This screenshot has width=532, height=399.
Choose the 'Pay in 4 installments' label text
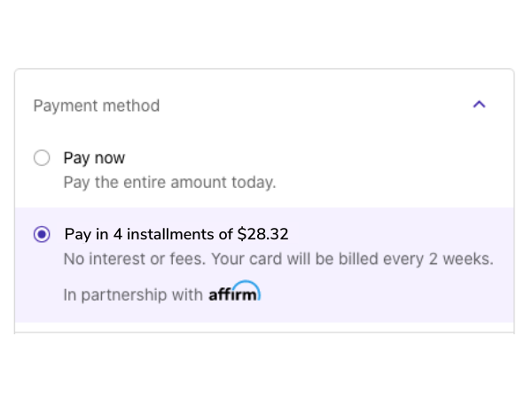(149, 234)
